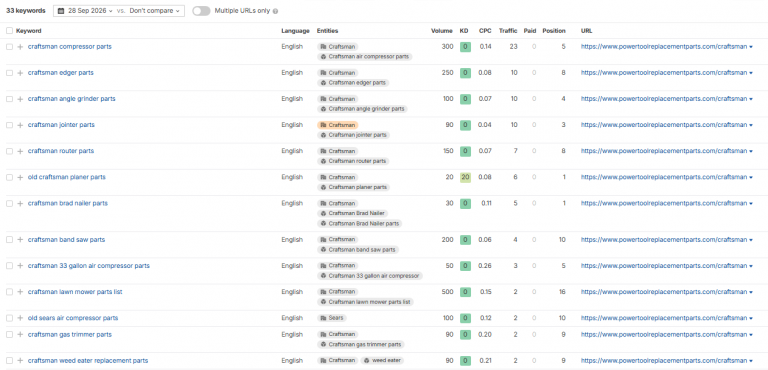Sort by the Traffic column header
This screenshot has height=370, width=768.
pyautogui.click(x=508, y=31)
